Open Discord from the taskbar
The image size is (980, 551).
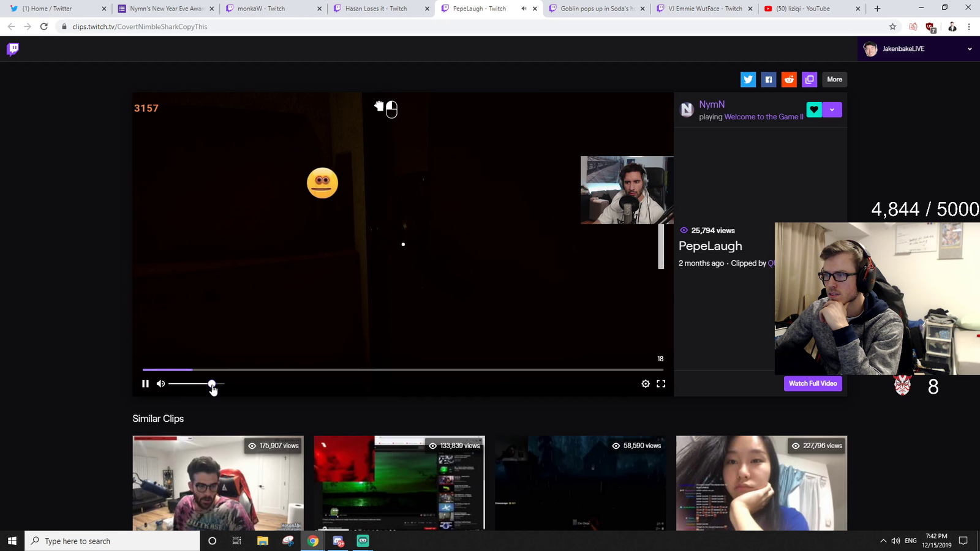(338, 541)
